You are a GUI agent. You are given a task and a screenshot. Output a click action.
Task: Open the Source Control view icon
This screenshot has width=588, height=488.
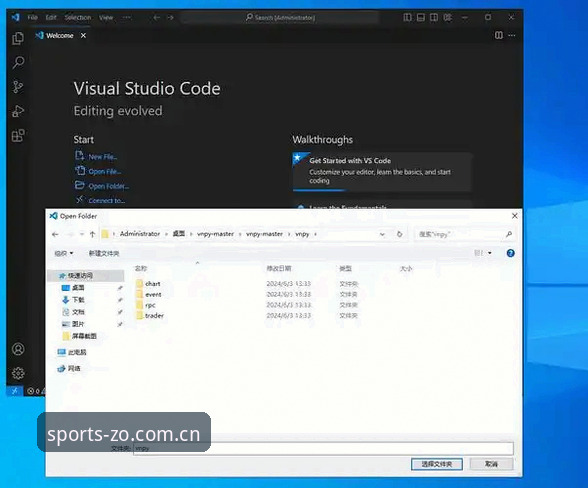click(x=18, y=87)
